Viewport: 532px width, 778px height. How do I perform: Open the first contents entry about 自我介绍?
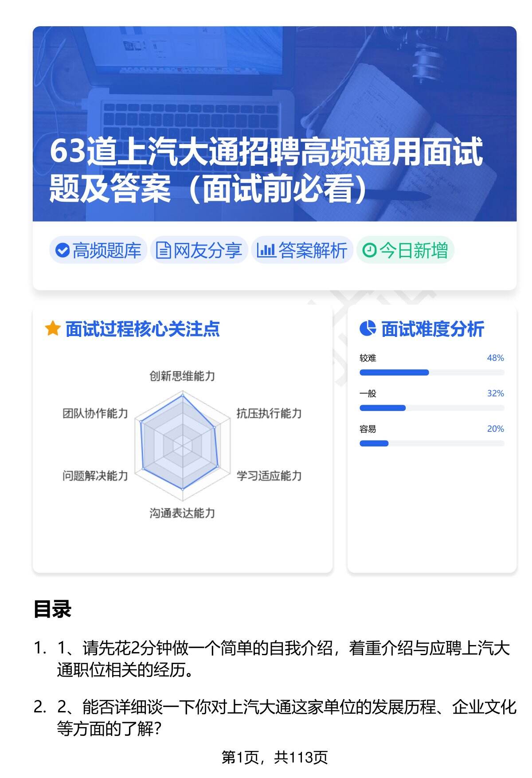pyautogui.click(x=283, y=659)
